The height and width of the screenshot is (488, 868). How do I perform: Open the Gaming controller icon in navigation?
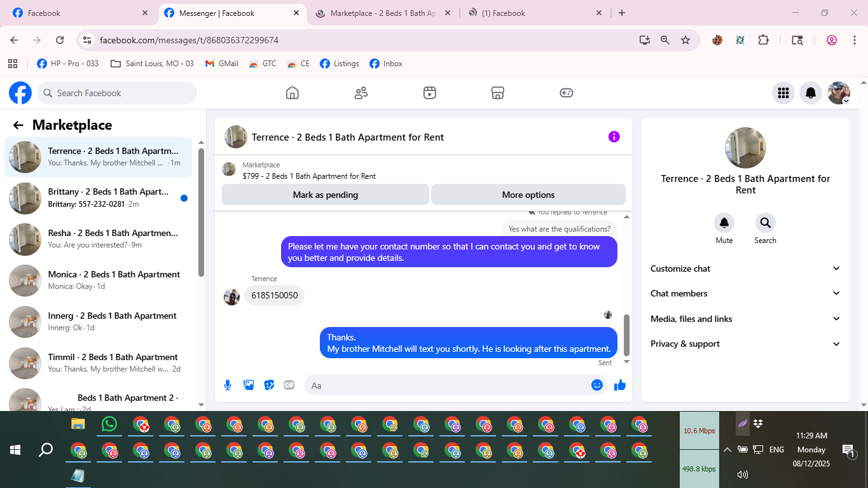click(566, 93)
